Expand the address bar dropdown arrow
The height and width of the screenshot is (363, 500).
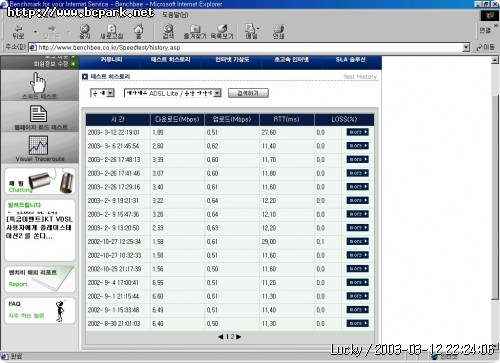[x=466, y=47]
